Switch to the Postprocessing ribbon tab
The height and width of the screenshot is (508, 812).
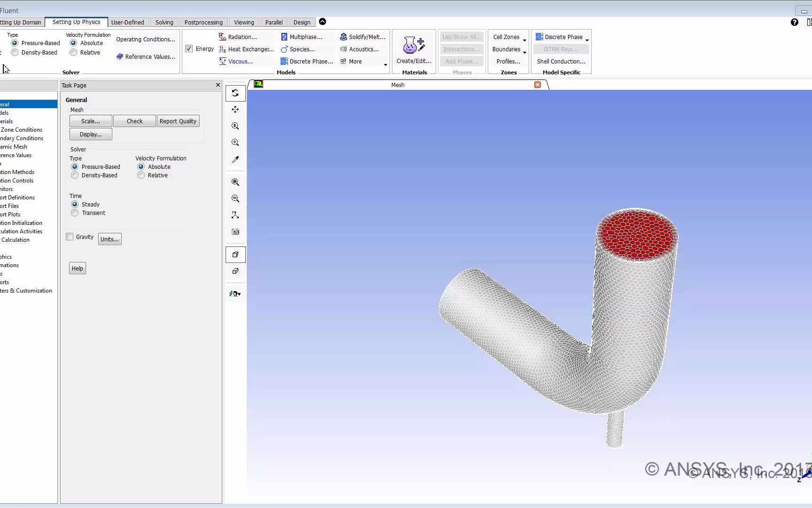[203, 22]
